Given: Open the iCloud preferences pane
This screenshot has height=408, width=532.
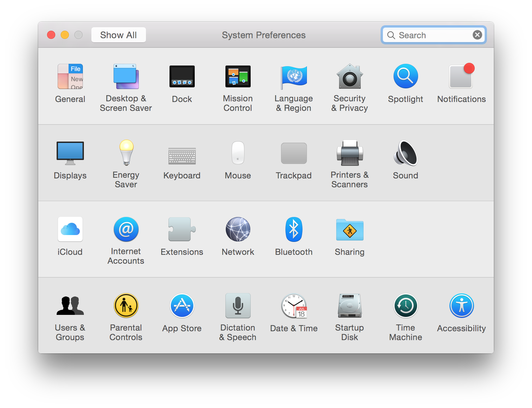Looking at the screenshot, I should tap(70, 229).
